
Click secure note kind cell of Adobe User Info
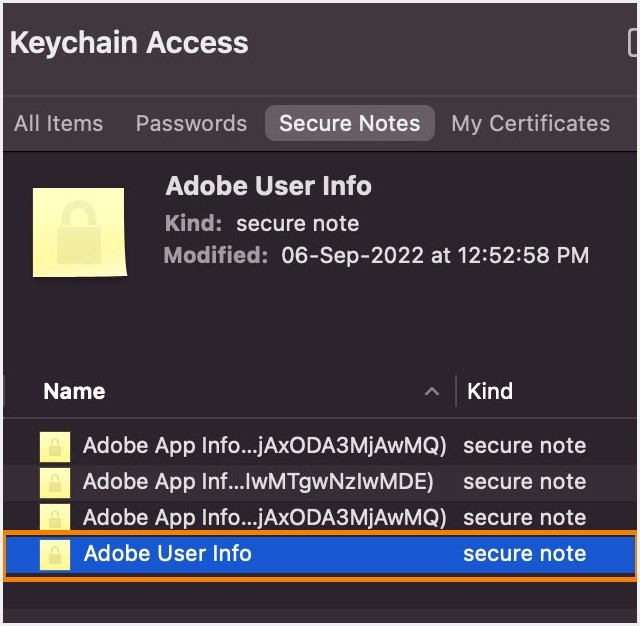(524, 554)
